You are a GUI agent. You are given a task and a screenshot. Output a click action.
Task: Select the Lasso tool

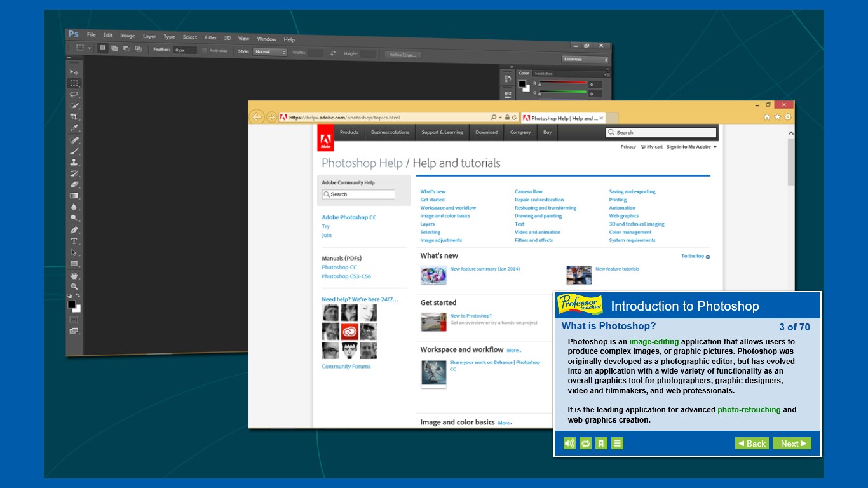point(74,94)
